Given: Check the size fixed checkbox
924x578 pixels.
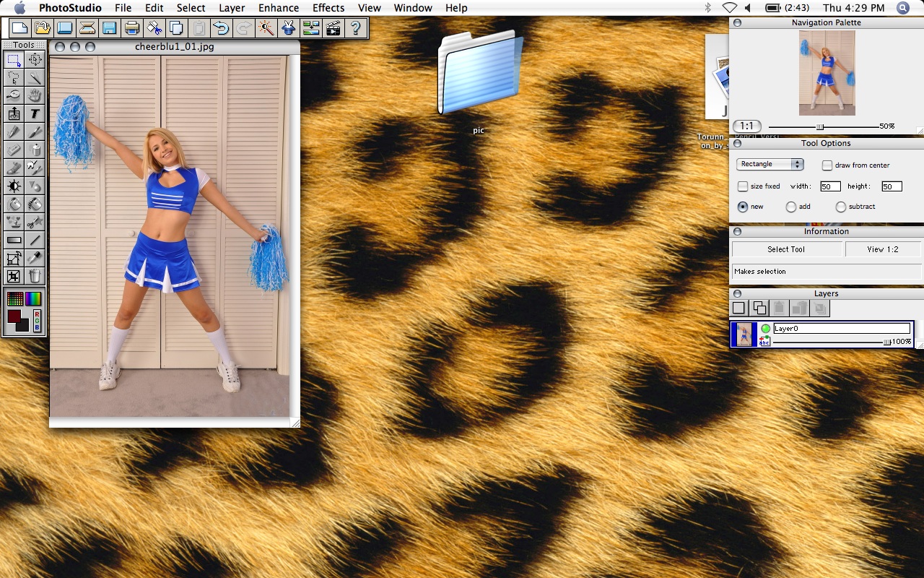Looking at the screenshot, I should click(x=742, y=186).
